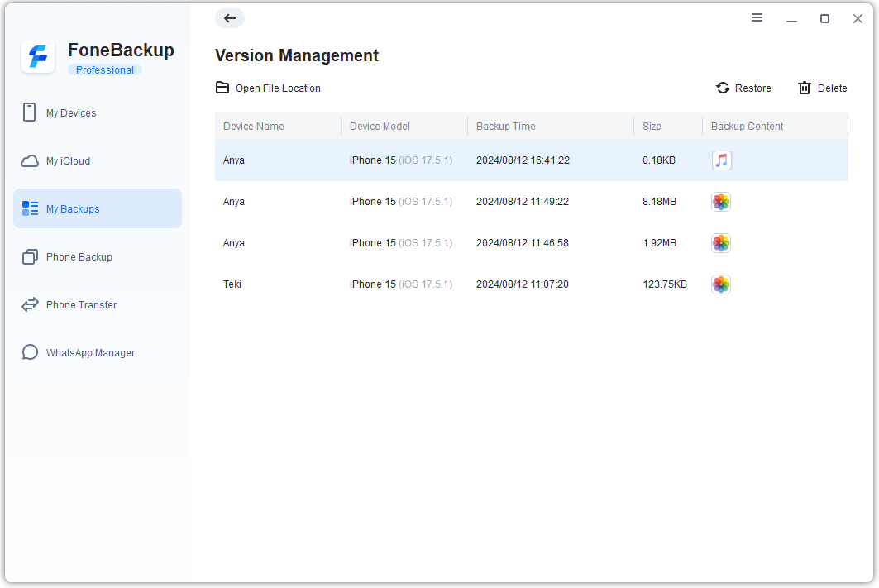879x588 pixels.
Task: Click the FoneBackup logo icon
Action: (x=38, y=57)
